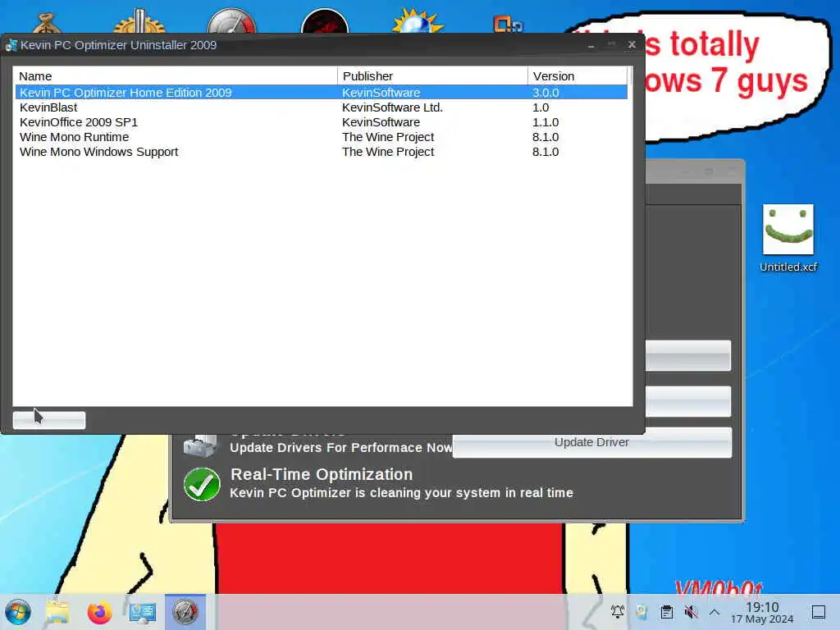Click the Update Driver button

pyautogui.click(x=592, y=442)
